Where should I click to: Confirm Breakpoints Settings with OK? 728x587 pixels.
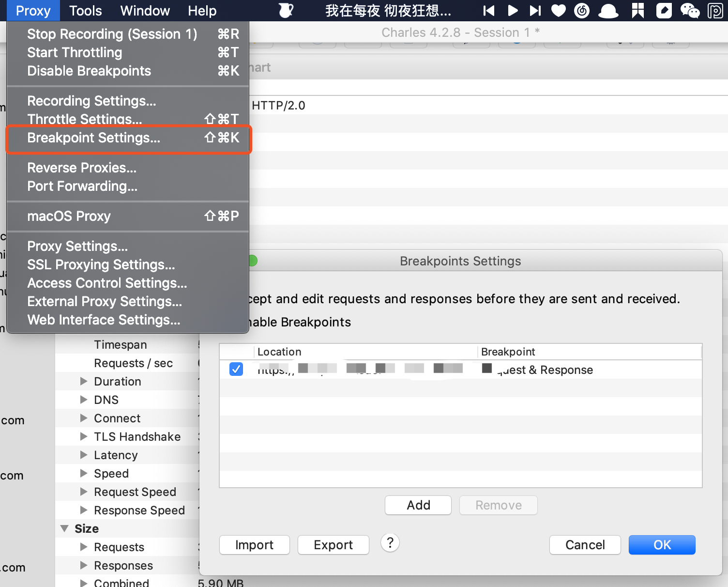[x=662, y=545]
